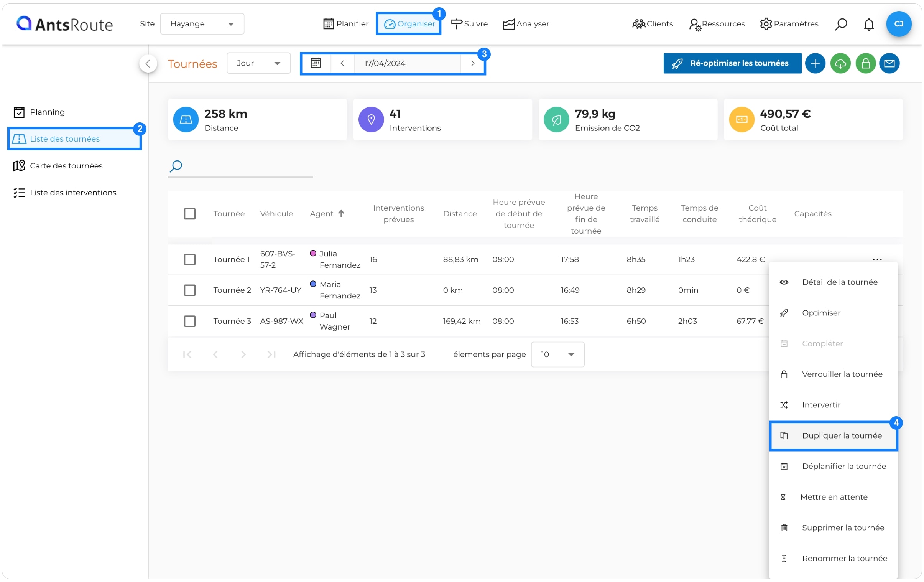Go to the next day arrow
924x582 pixels.
pos(473,63)
